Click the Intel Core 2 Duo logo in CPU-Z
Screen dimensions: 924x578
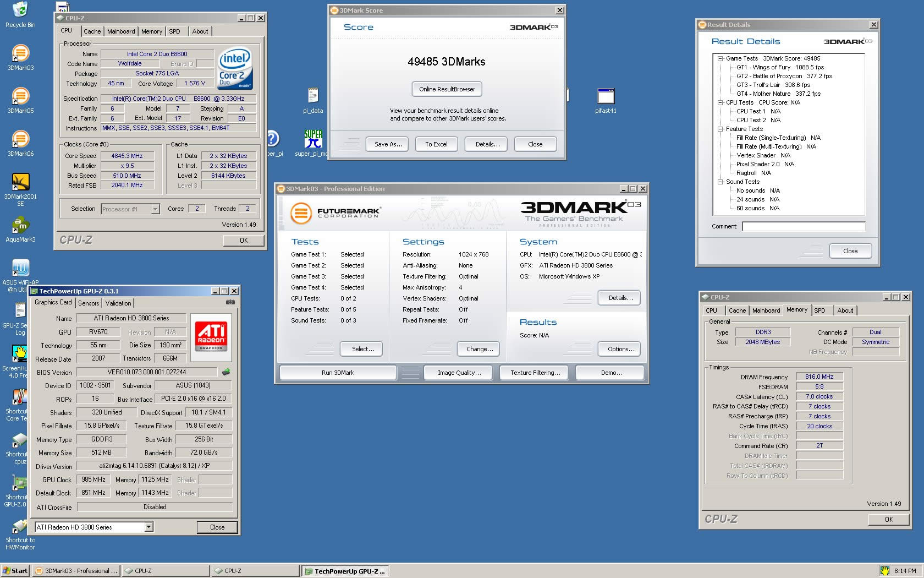tap(235, 68)
